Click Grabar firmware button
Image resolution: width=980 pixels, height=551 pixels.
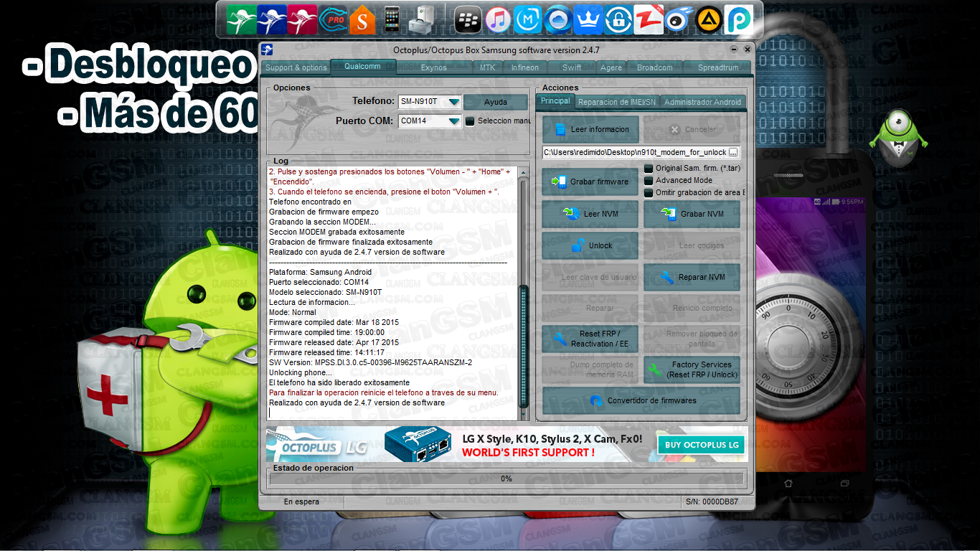click(590, 182)
